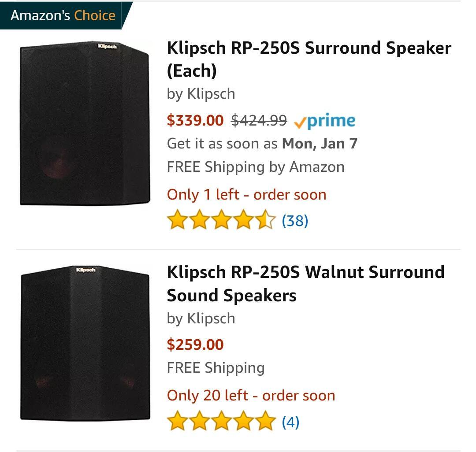Tap the 4.5-star rating icons
Image resolution: width=476 pixels, height=452 pixels.
(221, 220)
